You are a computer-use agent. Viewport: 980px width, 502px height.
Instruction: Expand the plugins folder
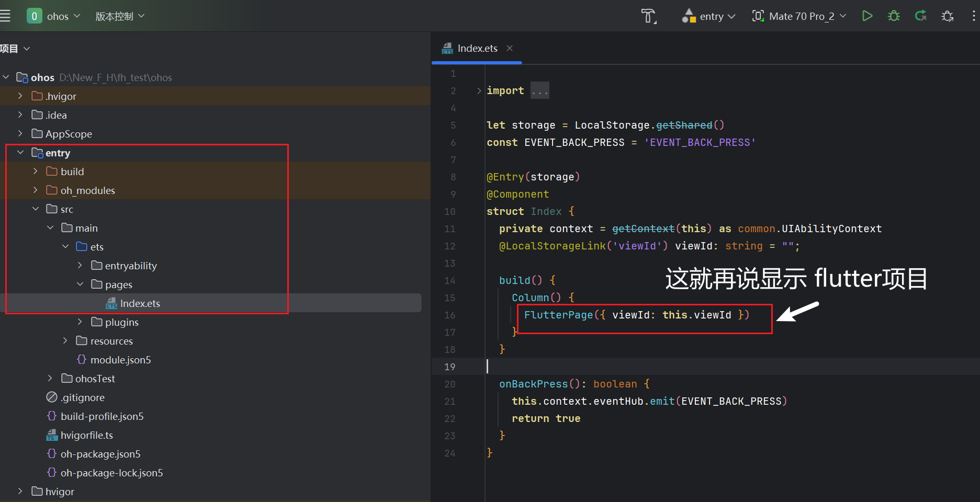click(x=80, y=322)
